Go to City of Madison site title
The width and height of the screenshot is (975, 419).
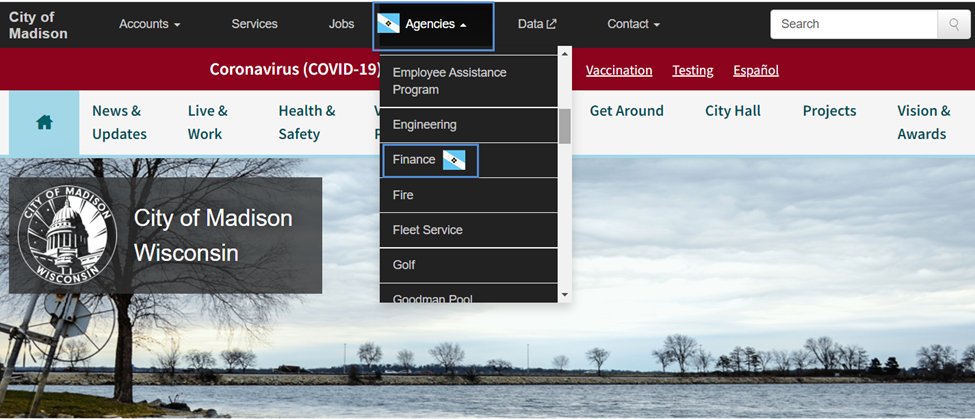[x=38, y=25]
